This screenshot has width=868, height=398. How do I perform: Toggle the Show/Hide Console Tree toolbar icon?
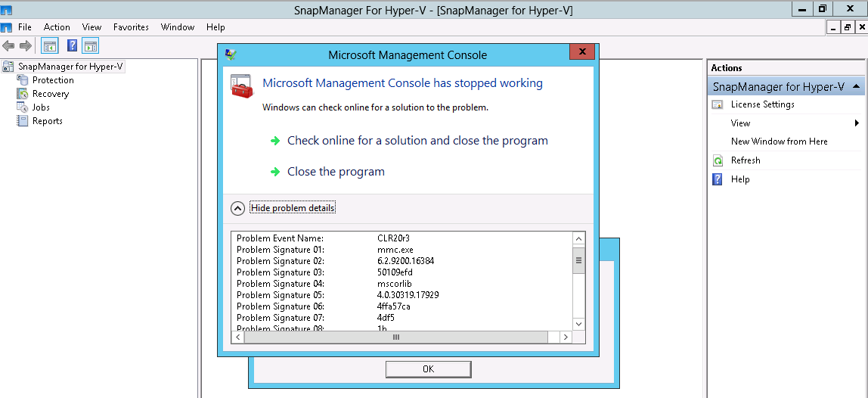[x=50, y=46]
